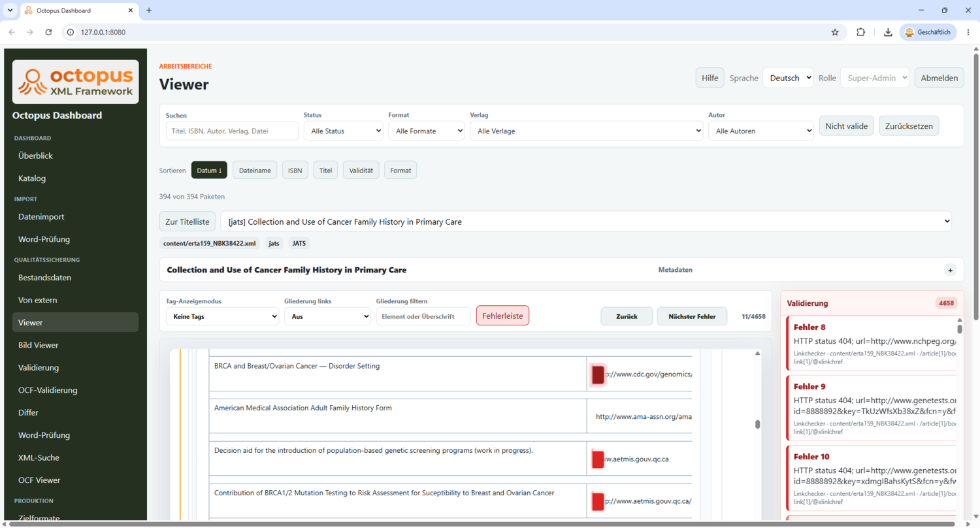Click the Abmelden logout button
Image resolution: width=980 pixels, height=528 pixels.
pyautogui.click(x=939, y=78)
